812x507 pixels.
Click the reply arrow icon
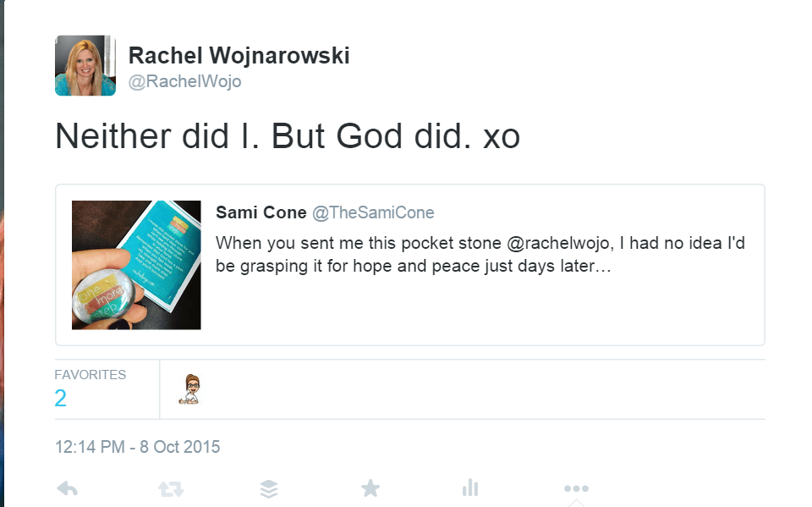[67, 488]
